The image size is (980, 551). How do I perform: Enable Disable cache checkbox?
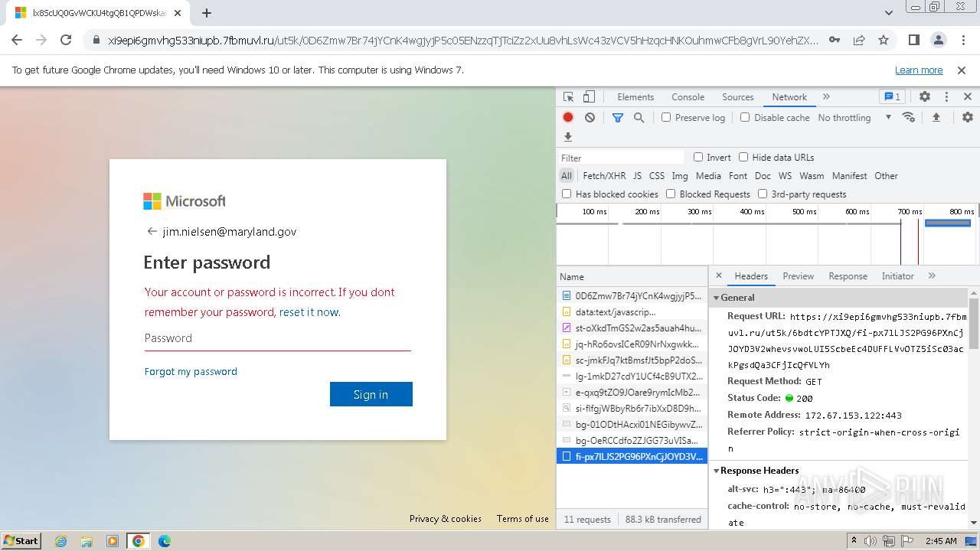coord(745,117)
